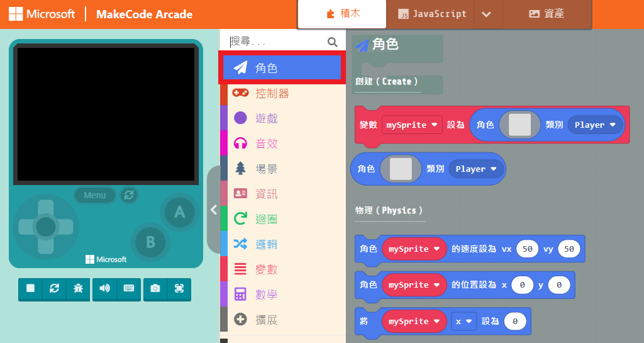
Task: Click the 物理 (Physics) section label
Action: tap(389, 210)
